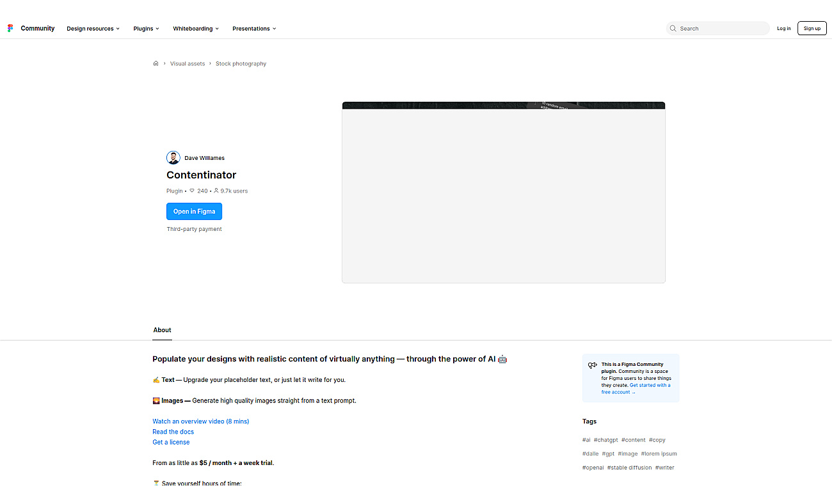
Task: Go to Community home
Action: tap(38, 28)
